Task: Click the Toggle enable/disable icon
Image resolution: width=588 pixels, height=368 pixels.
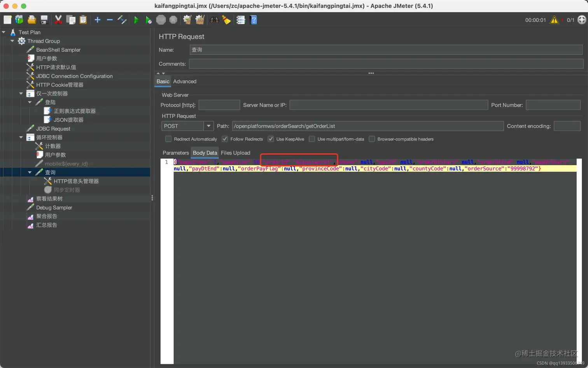Action: point(122,20)
